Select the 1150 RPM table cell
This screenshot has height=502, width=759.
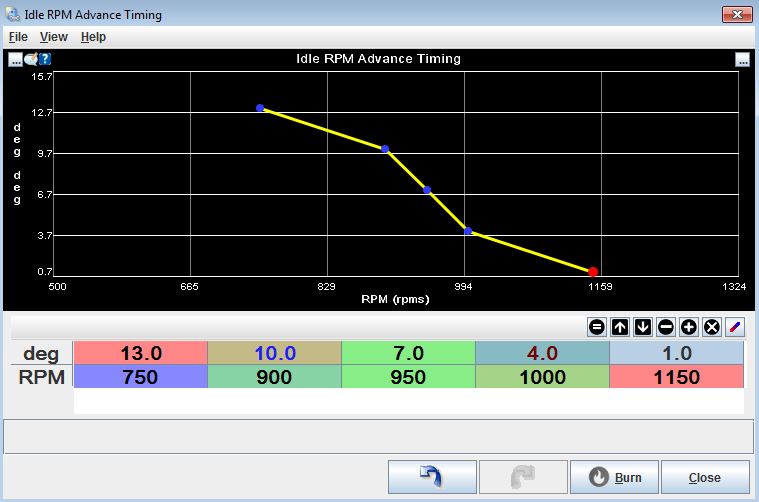[677, 377]
